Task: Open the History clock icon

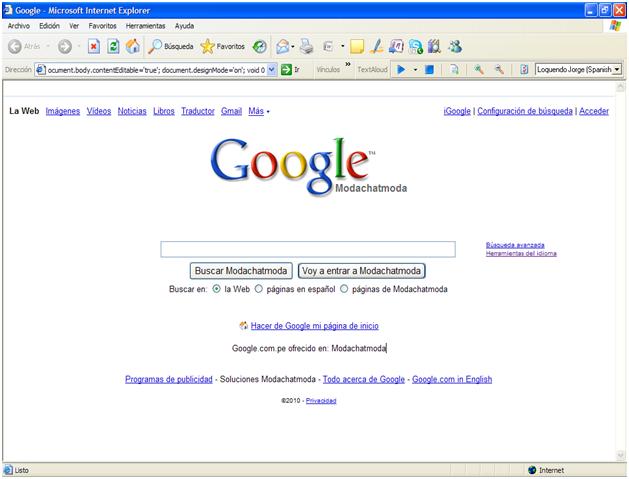Action: pos(260,47)
